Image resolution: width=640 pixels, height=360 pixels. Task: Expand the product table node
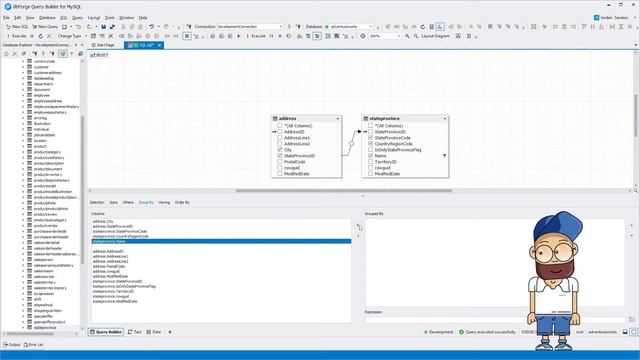pyautogui.click(x=23, y=146)
